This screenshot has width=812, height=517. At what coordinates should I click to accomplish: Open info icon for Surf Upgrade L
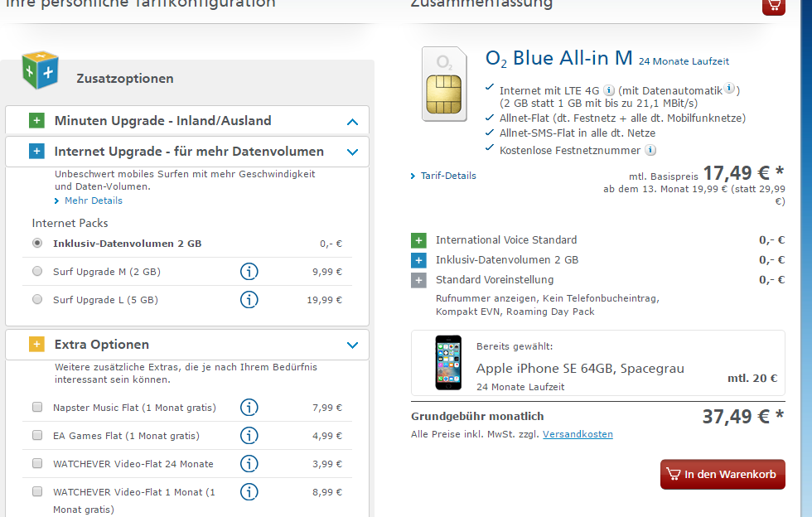(x=249, y=299)
